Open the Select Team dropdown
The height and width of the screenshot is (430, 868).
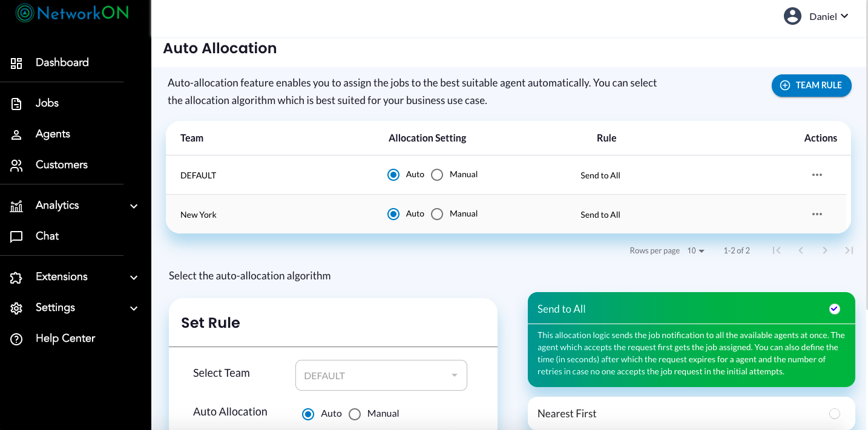pos(381,376)
